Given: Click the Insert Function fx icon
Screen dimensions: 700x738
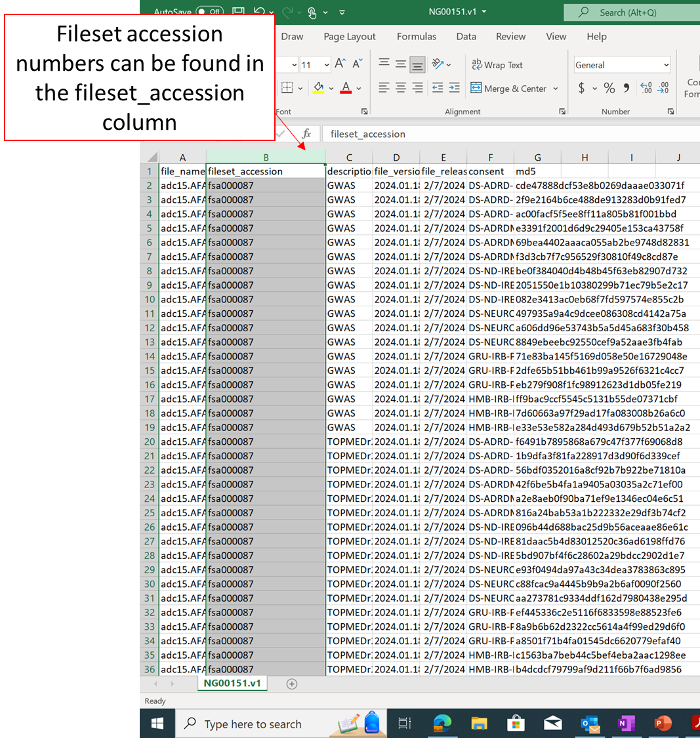Looking at the screenshot, I should 306,134.
